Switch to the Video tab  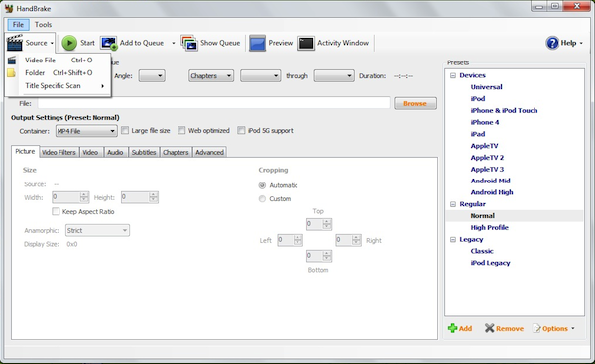coord(90,152)
